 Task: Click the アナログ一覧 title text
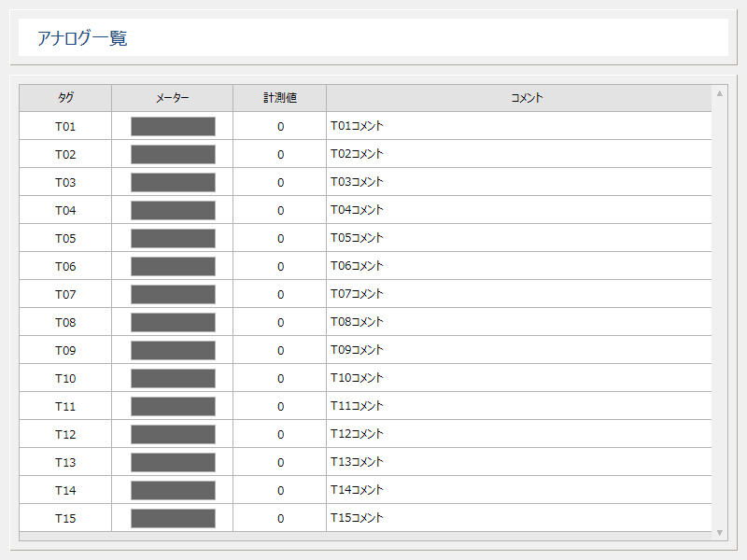[x=82, y=38]
